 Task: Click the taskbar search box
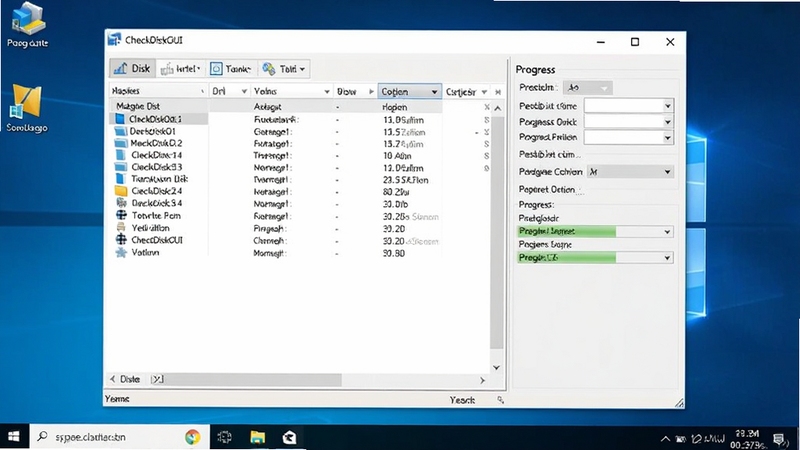pyautogui.click(x=119, y=437)
